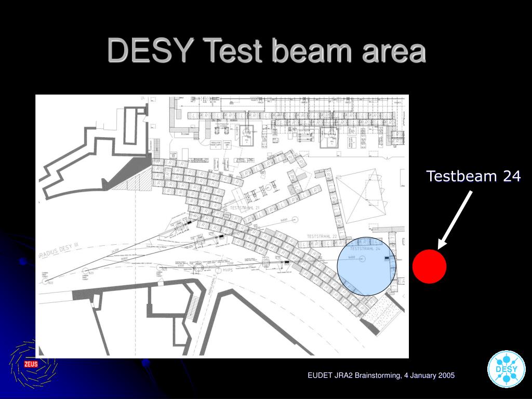Viewport: 532px width, 399px height.
Task: Click the DESY logo
Action: pos(507,369)
